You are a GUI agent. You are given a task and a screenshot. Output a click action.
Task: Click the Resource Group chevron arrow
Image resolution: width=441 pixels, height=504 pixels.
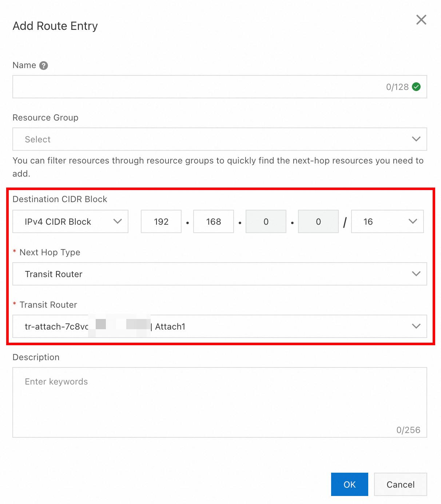(416, 139)
